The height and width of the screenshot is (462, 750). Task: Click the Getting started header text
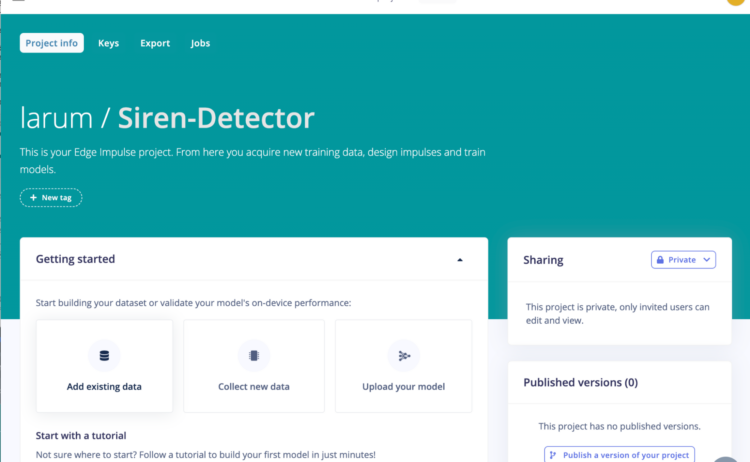[75, 260]
